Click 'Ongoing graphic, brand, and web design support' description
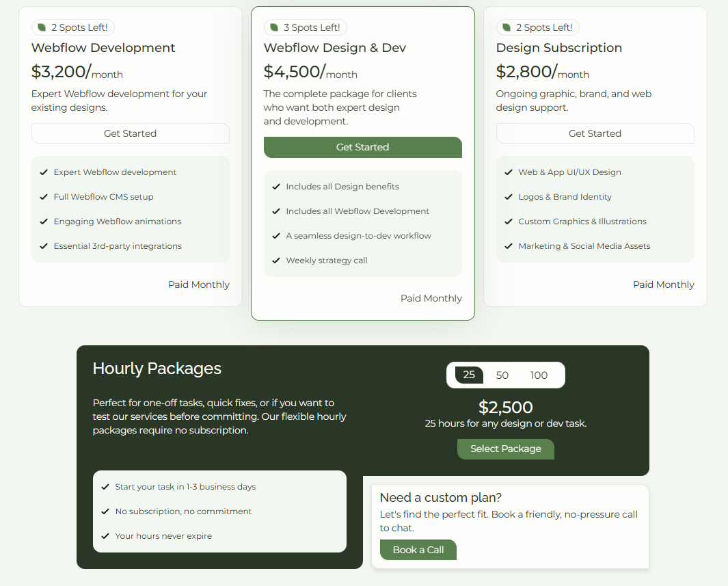Viewport: 728px width, 586px height. click(574, 101)
